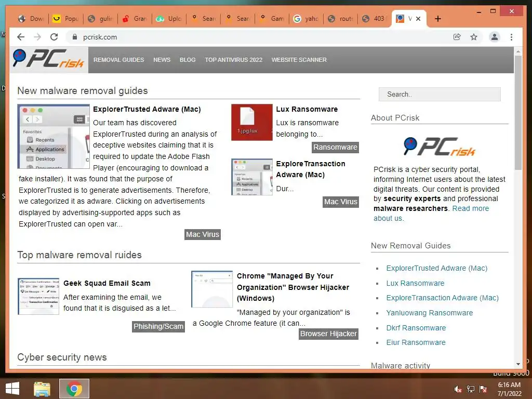The image size is (532, 399).
Task: Click the address bar URL
Action: point(100,37)
